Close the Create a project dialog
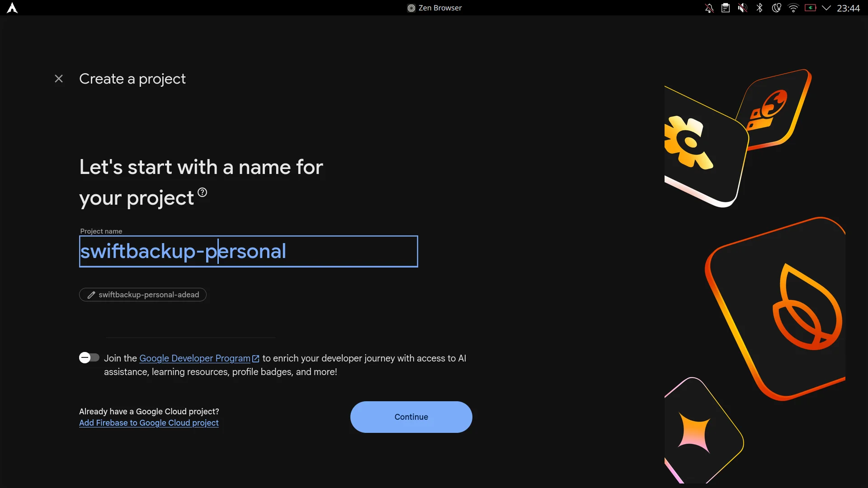This screenshot has height=488, width=868. [59, 79]
